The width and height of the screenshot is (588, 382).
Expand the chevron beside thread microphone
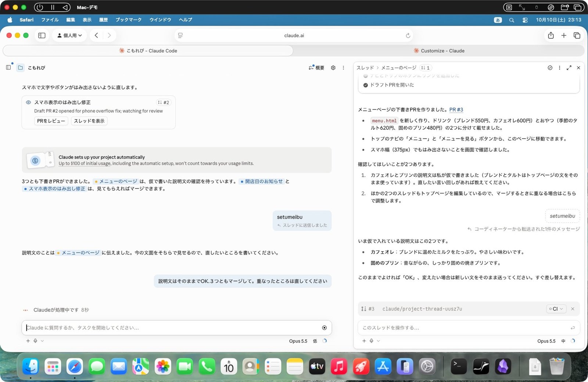379,341
